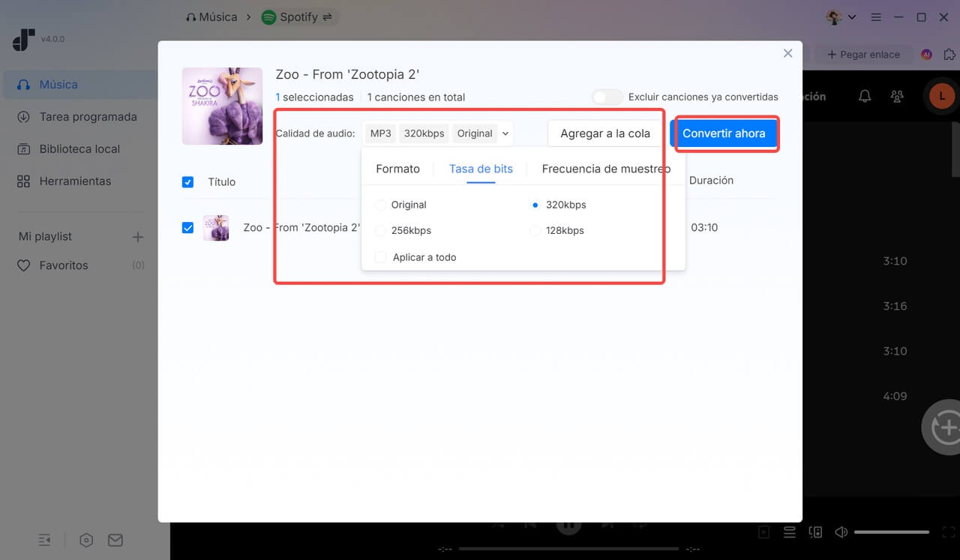Click the Convertir ahora button
The height and width of the screenshot is (560, 960).
[x=723, y=133]
